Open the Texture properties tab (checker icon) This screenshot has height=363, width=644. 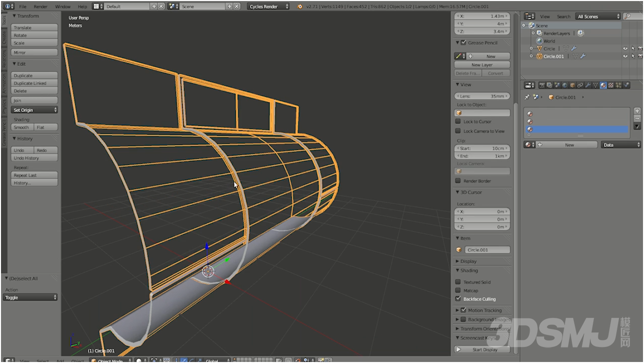pyautogui.click(x=611, y=85)
